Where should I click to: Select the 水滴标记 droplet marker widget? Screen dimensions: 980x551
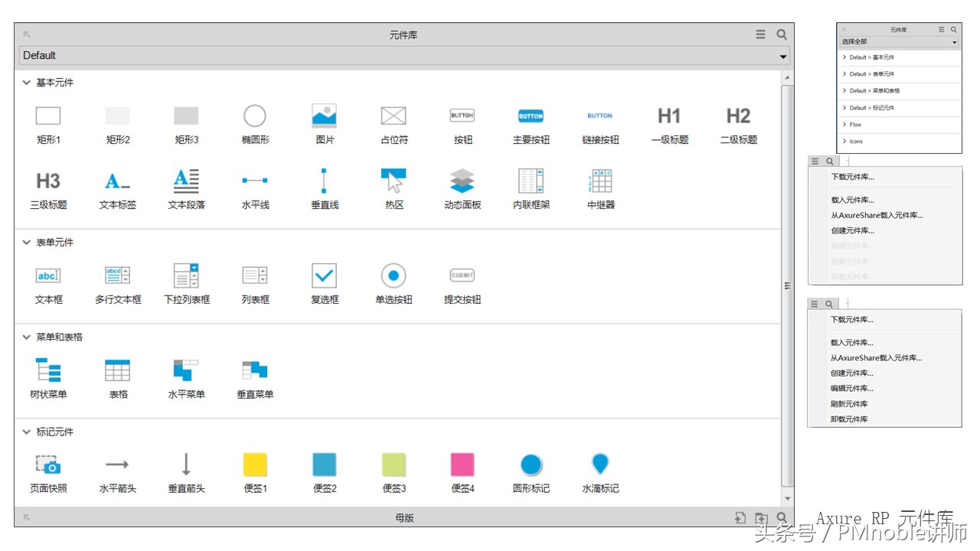(599, 463)
